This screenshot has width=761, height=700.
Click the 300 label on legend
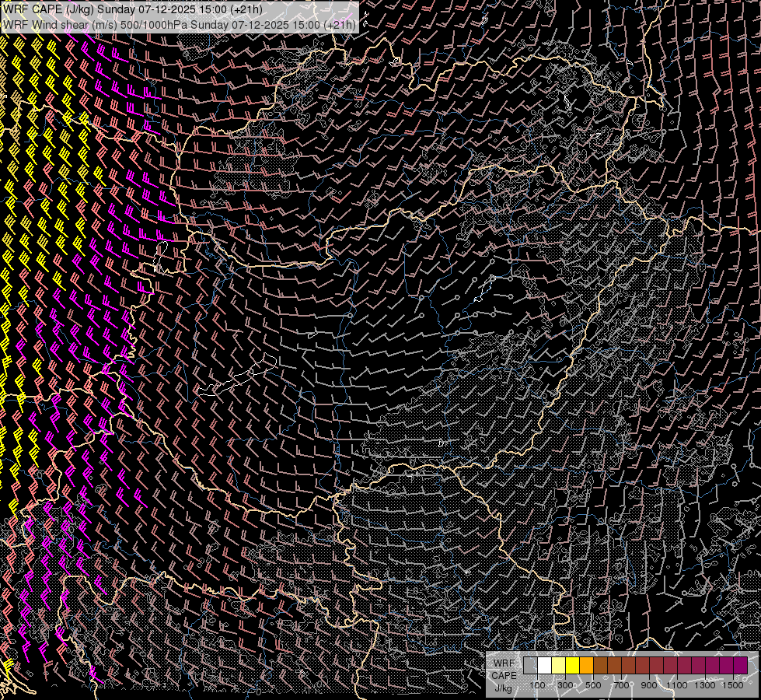point(565,685)
